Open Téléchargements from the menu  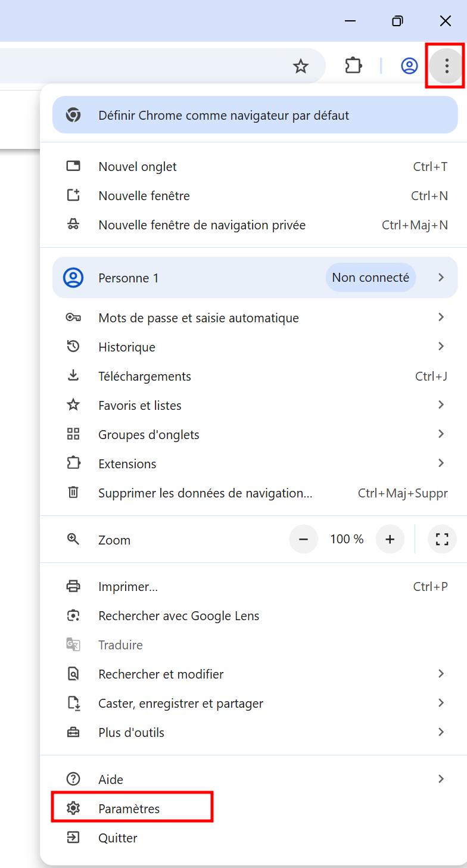tap(254, 376)
